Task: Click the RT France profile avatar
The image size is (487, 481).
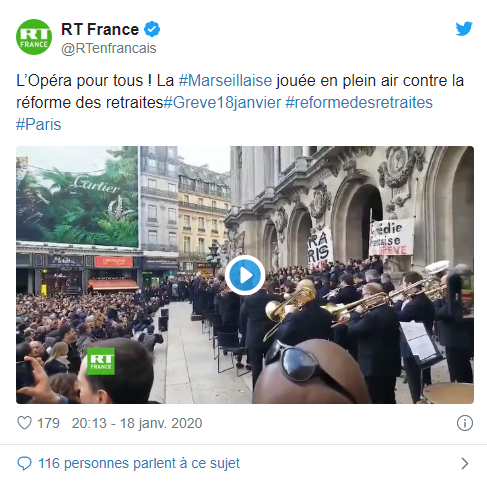Action: click(34, 37)
